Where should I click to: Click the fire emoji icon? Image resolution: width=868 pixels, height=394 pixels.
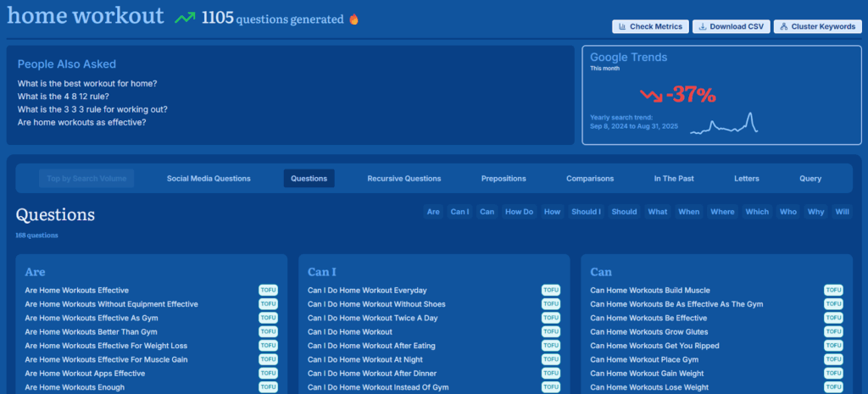[353, 19]
